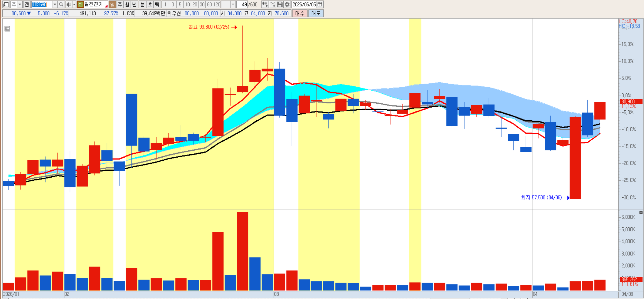Click the green 신 badge icon
644x299 pixels.
(80, 4)
